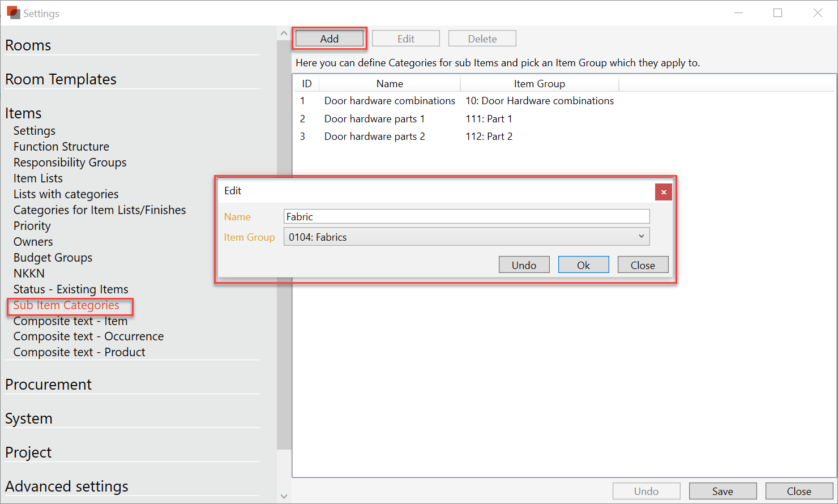Click the Name input field containing Fabric
The image size is (838, 504).
pos(466,216)
